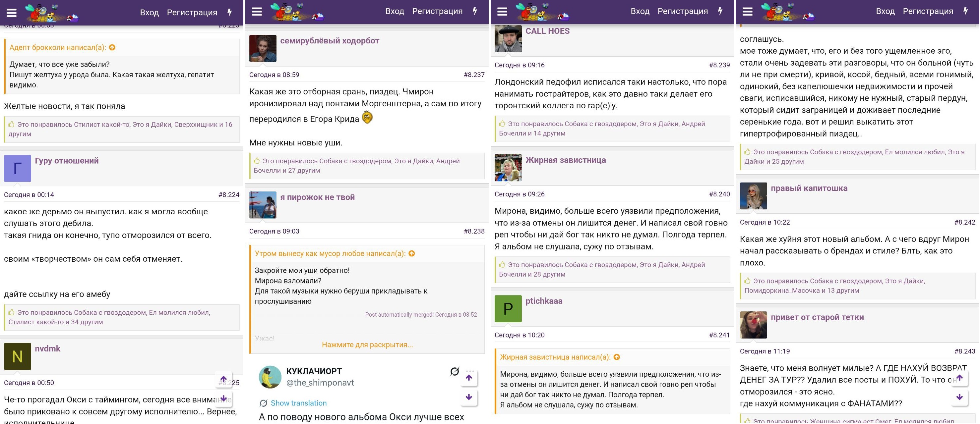
Task: Click Show translation link
Action: tap(299, 403)
